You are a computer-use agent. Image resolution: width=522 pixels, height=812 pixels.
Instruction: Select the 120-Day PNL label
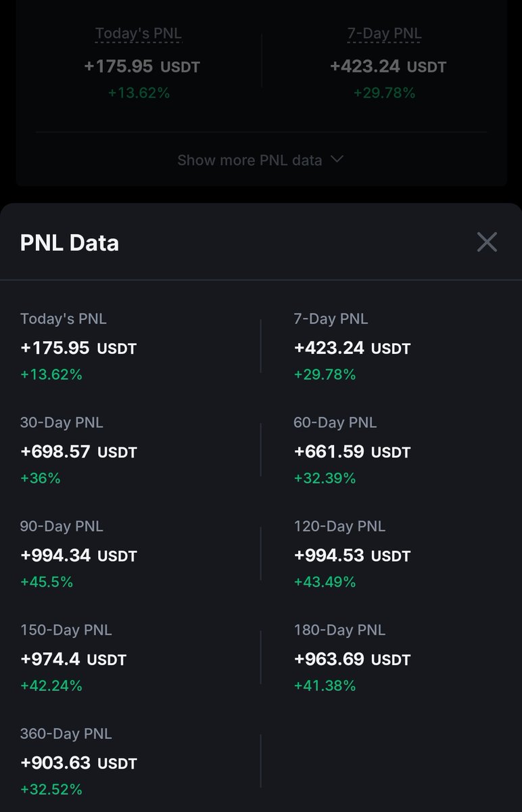tap(339, 526)
